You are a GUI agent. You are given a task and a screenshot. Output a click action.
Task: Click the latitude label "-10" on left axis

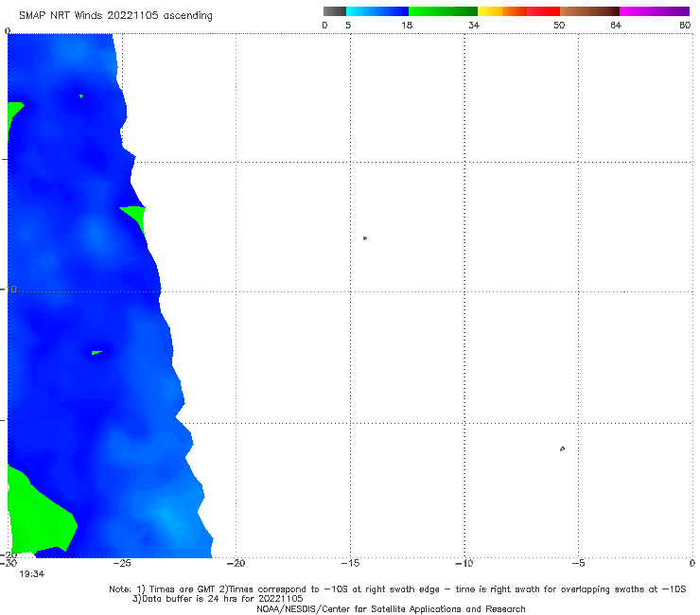point(9,290)
